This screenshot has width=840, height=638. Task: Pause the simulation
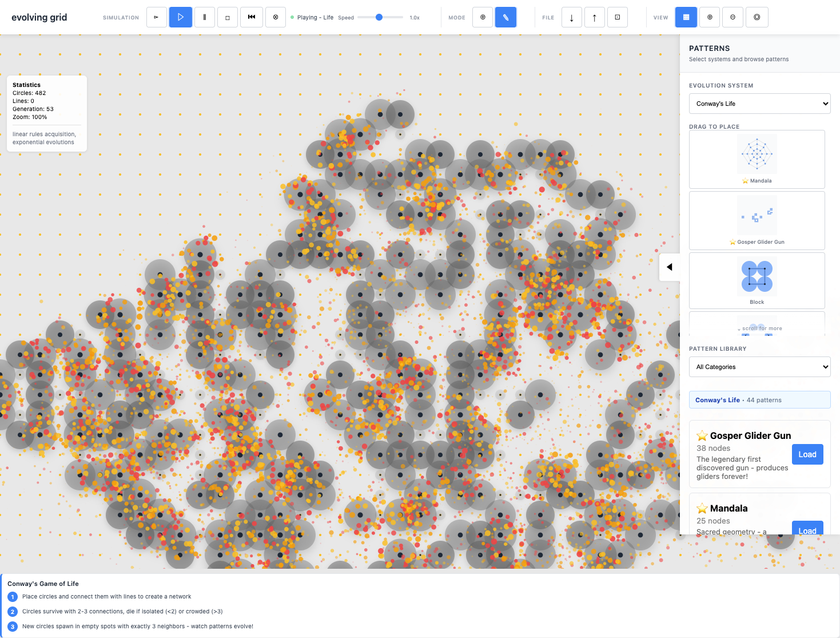(x=204, y=17)
